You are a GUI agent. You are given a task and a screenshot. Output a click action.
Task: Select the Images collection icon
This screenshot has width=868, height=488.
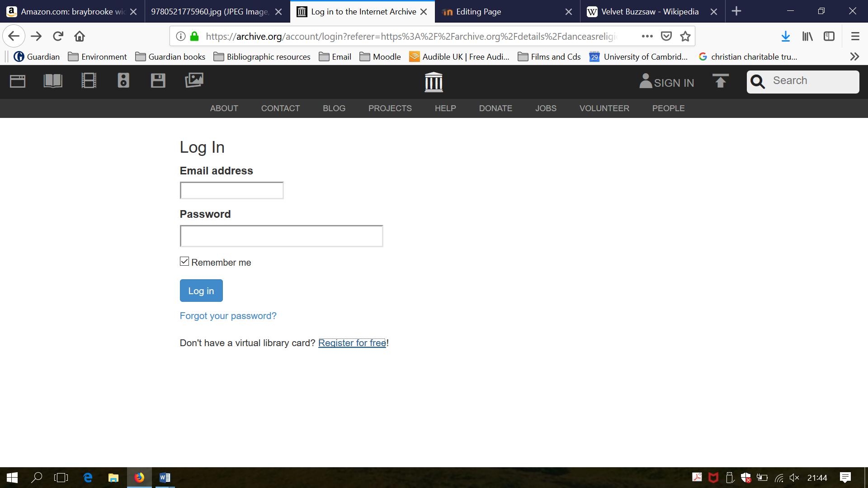(194, 81)
